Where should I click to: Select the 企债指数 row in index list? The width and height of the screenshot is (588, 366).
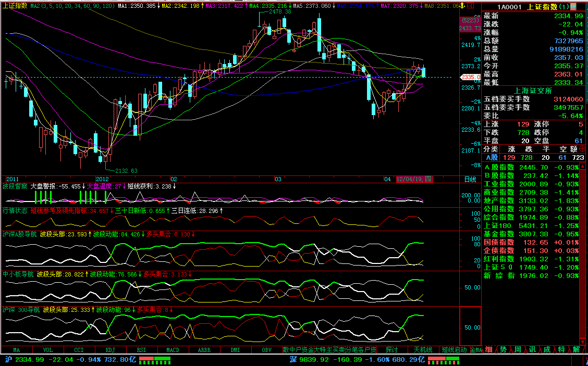531,250
